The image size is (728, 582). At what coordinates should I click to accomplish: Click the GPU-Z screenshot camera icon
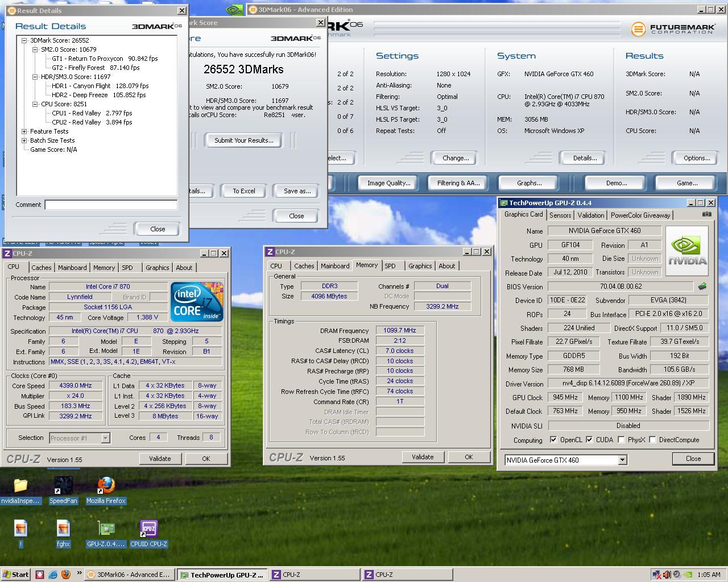click(x=706, y=214)
